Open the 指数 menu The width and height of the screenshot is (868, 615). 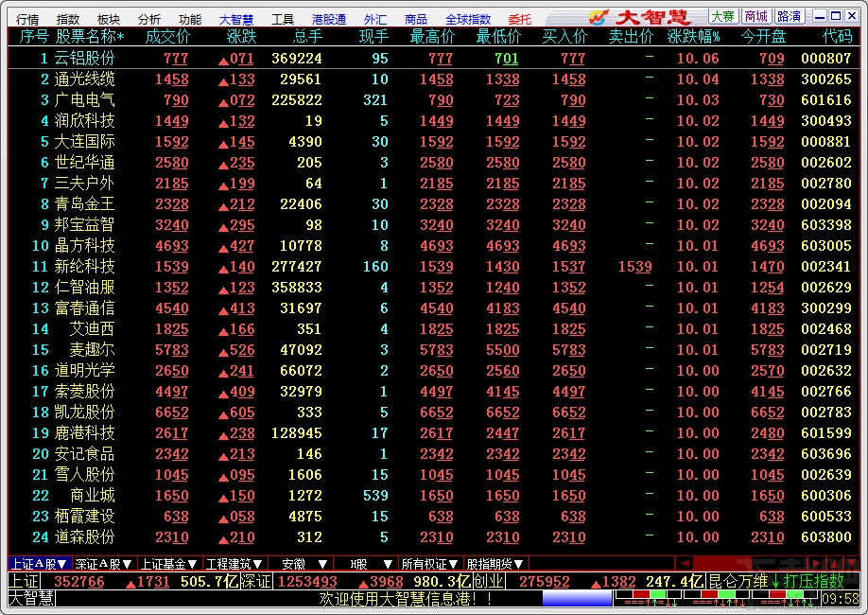pos(68,19)
